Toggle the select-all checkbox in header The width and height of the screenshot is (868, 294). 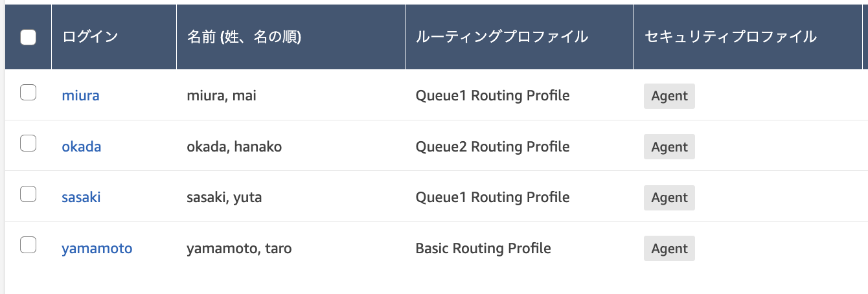point(28,37)
